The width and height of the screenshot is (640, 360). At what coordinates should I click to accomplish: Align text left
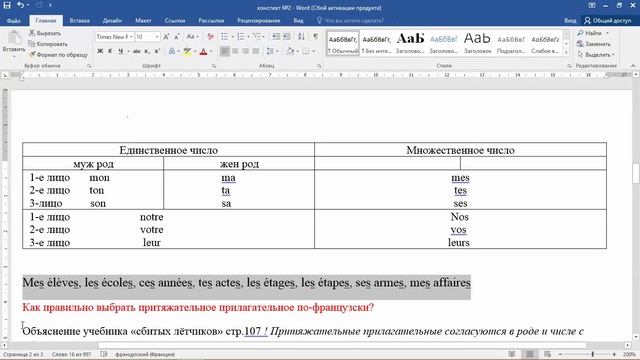pos(225,51)
